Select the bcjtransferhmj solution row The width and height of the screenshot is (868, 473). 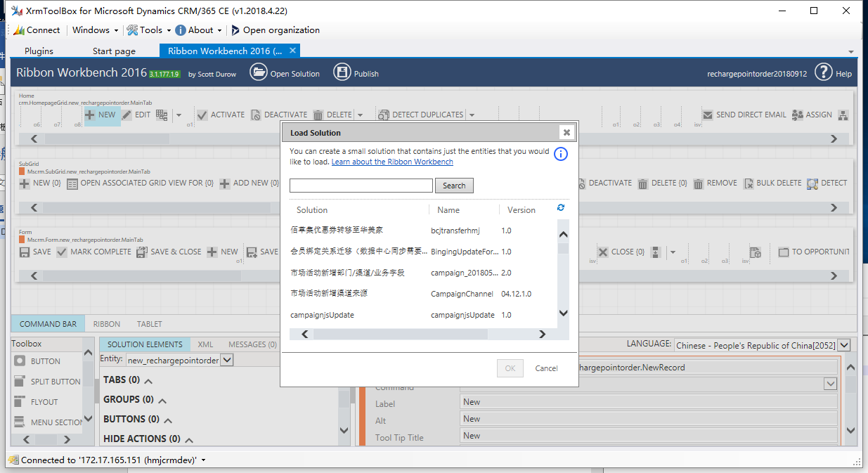click(424, 230)
